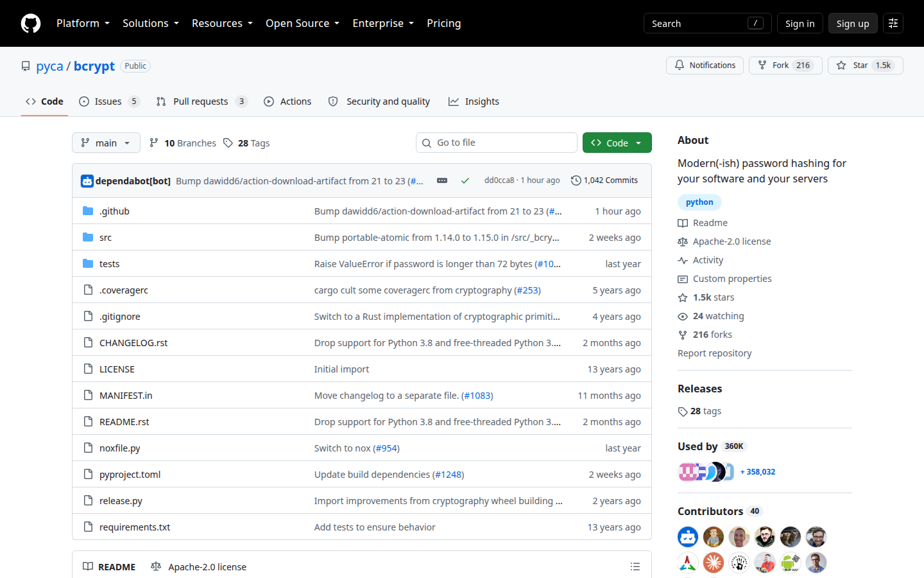The image size is (924, 578).
Task: Open Custom properties link
Action: [x=724, y=279]
